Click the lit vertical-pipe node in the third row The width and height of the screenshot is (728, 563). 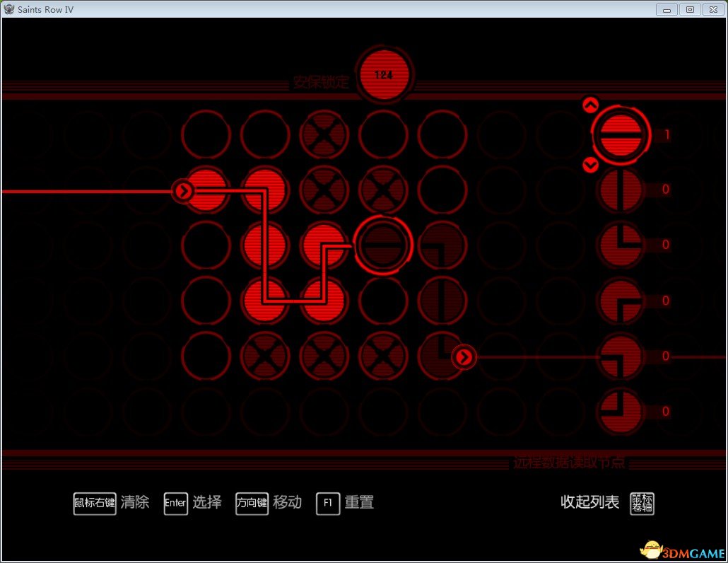[265, 245]
